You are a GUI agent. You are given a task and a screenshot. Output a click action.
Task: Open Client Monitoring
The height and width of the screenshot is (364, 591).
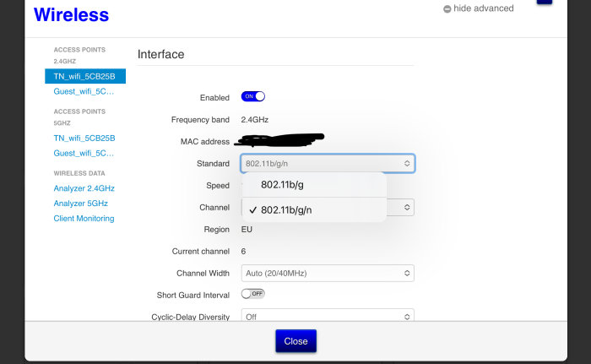click(x=84, y=219)
